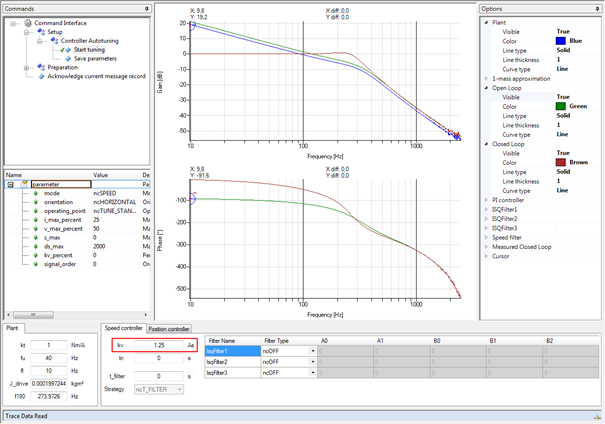Click the green icon beside i_max_percent

click(x=36, y=220)
